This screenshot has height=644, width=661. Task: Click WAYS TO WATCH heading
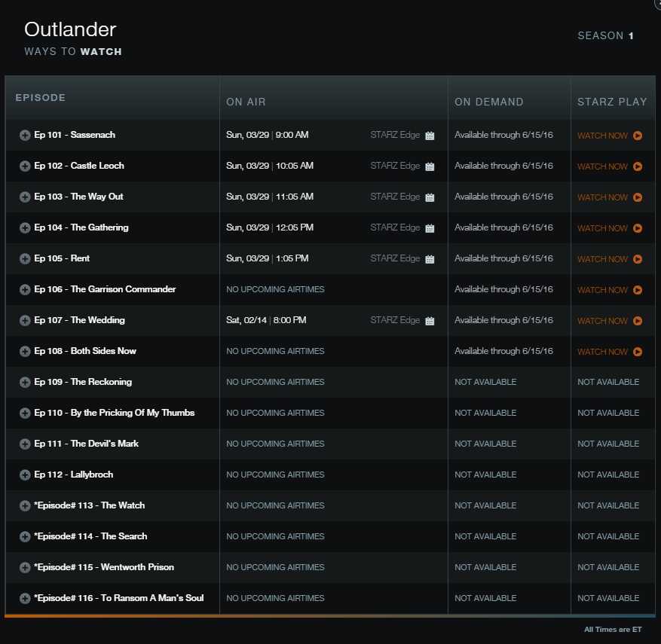coord(73,51)
